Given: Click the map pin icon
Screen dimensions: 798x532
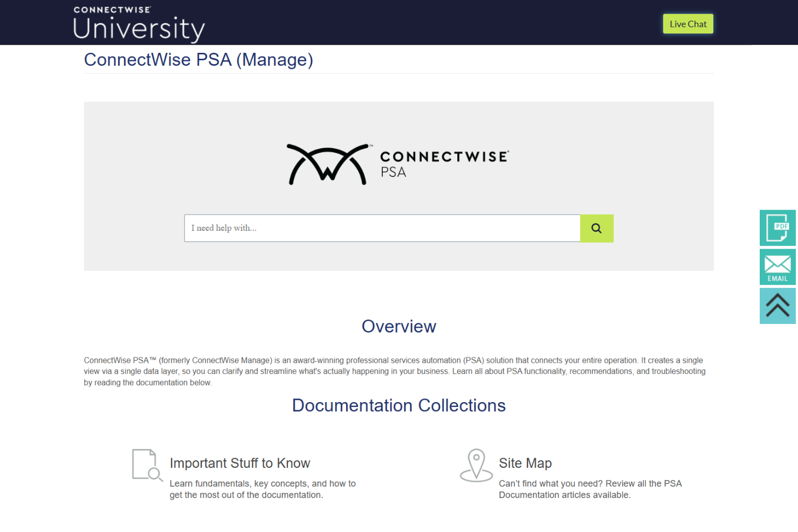Looking at the screenshot, I should coord(476,465).
